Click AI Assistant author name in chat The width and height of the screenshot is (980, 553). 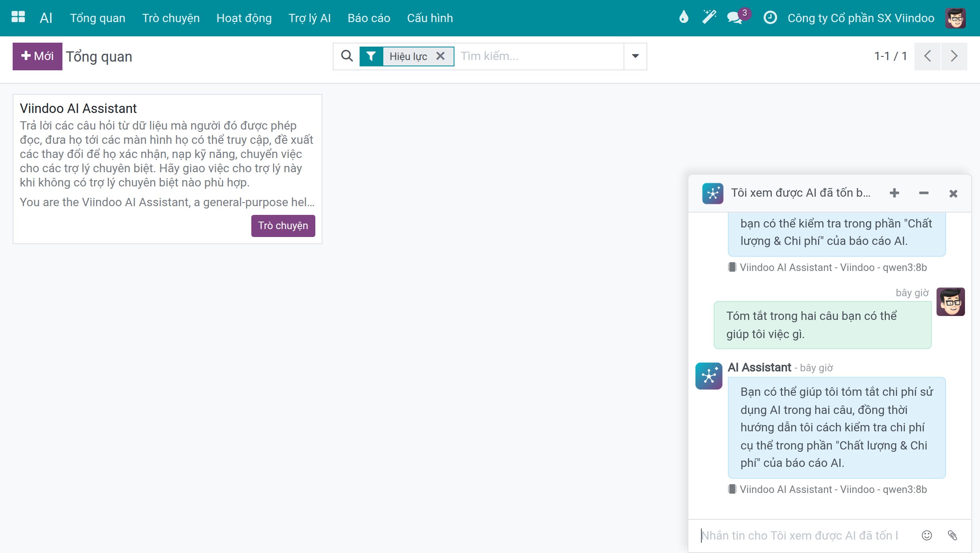(x=759, y=367)
